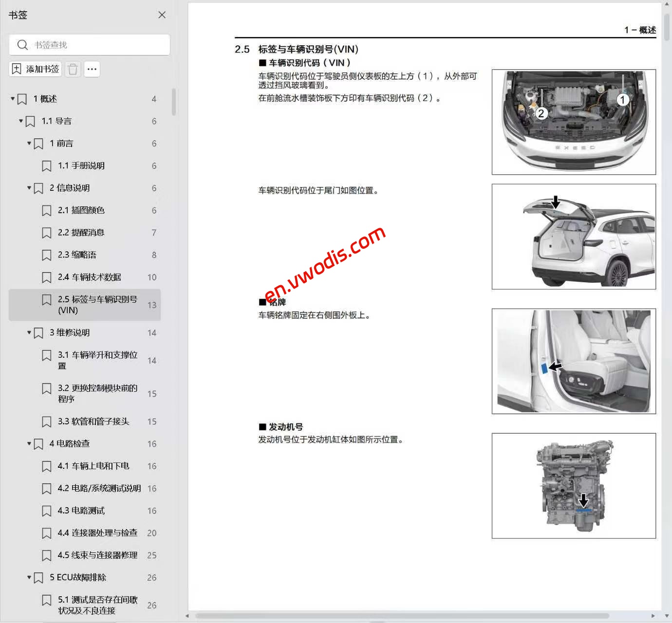Collapse the 5 ECU故障排除 section
Viewport: 672px width, 623px height.
[29, 577]
